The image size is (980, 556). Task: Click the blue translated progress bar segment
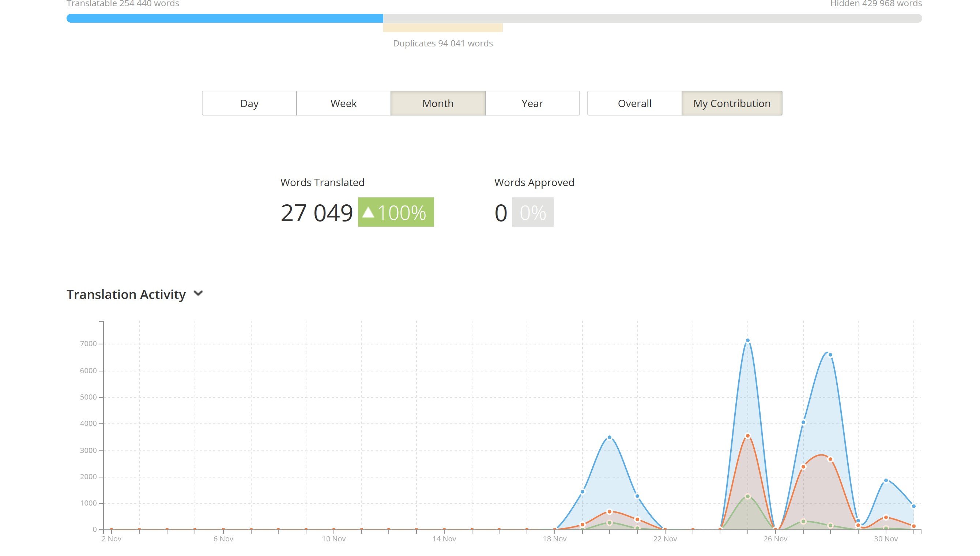225,18
